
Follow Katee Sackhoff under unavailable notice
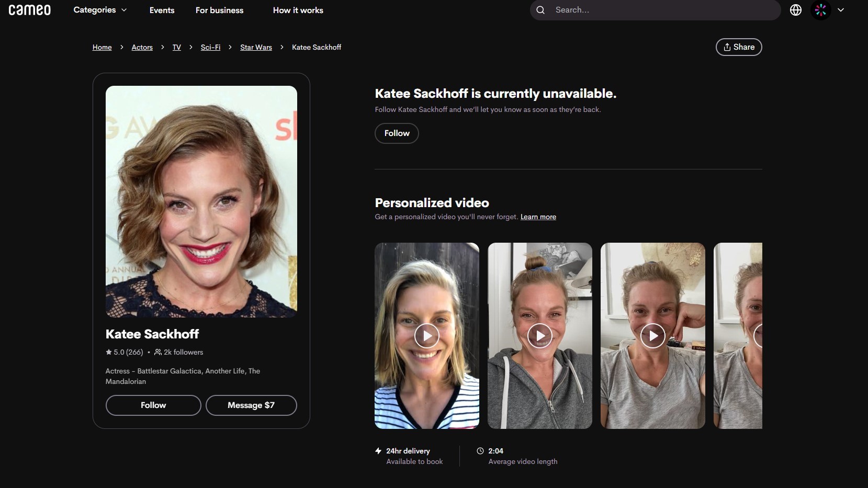pos(397,133)
